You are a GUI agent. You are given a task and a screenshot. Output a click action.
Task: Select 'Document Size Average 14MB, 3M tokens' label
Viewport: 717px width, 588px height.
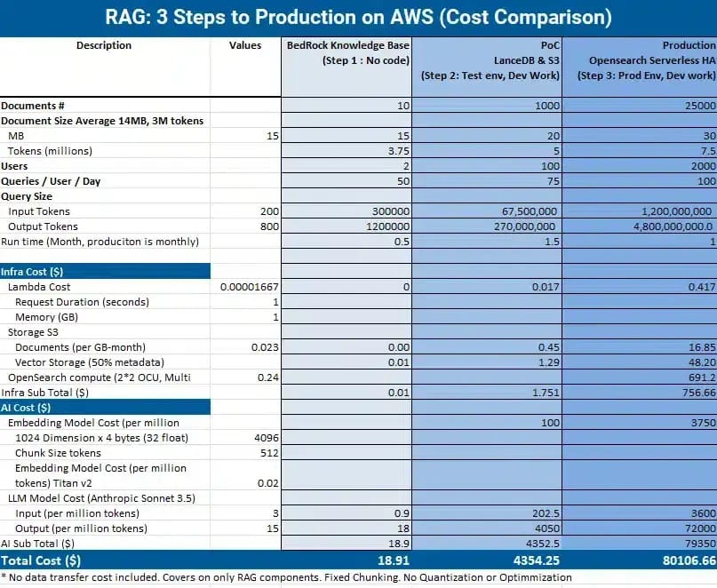[102, 121]
